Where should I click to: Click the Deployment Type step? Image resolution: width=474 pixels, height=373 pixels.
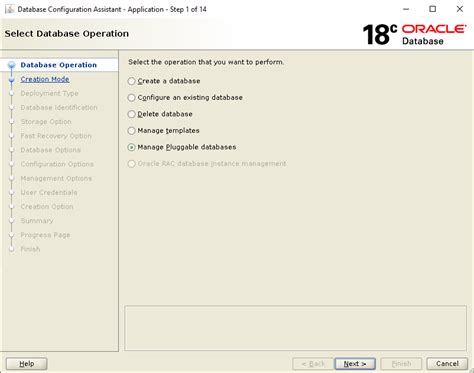[49, 93]
